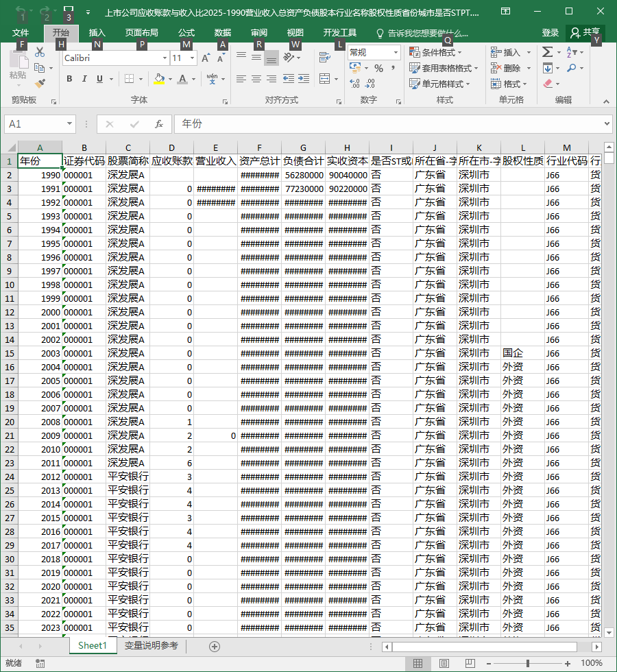The image size is (617, 672).
Task: Click the Insert Function fx icon
Action: (159, 124)
